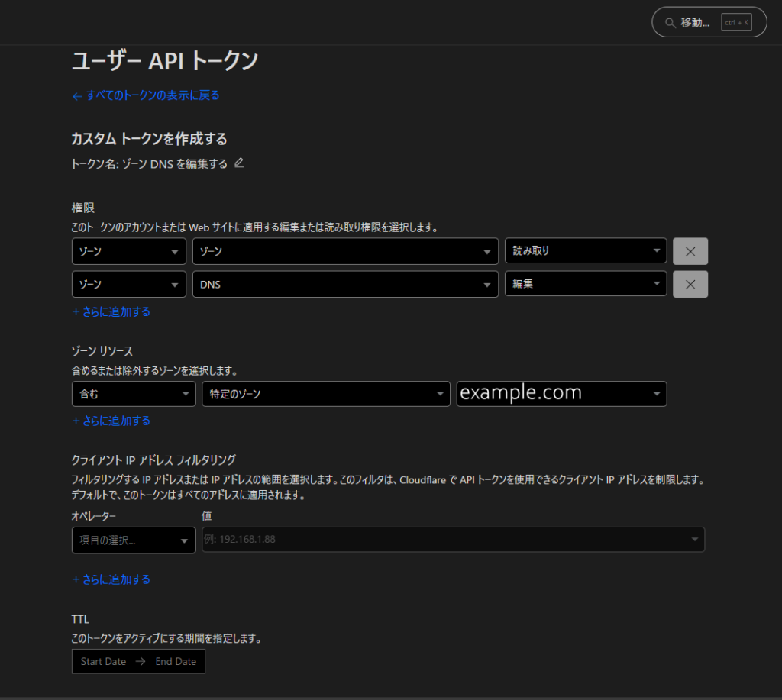782x700 pixels.
Task: Click Start Date in TTL picker
Action: (103, 661)
